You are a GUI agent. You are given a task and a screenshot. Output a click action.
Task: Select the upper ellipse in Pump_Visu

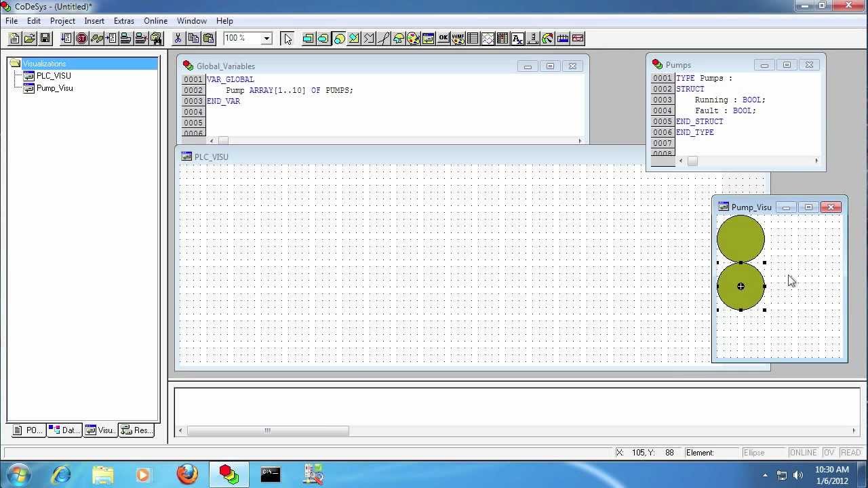pyautogui.click(x=741, y=239)
